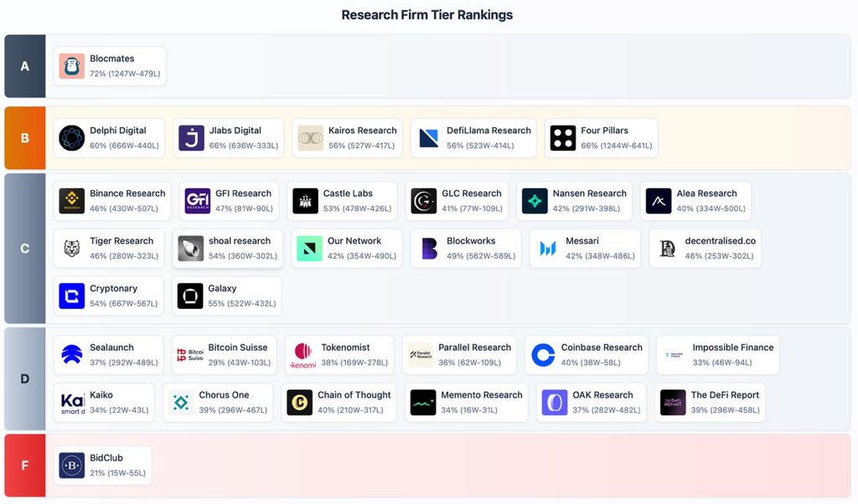Click Blockworks 49% win-loss stat
The image size is (858, 504).
coord(481,256)
